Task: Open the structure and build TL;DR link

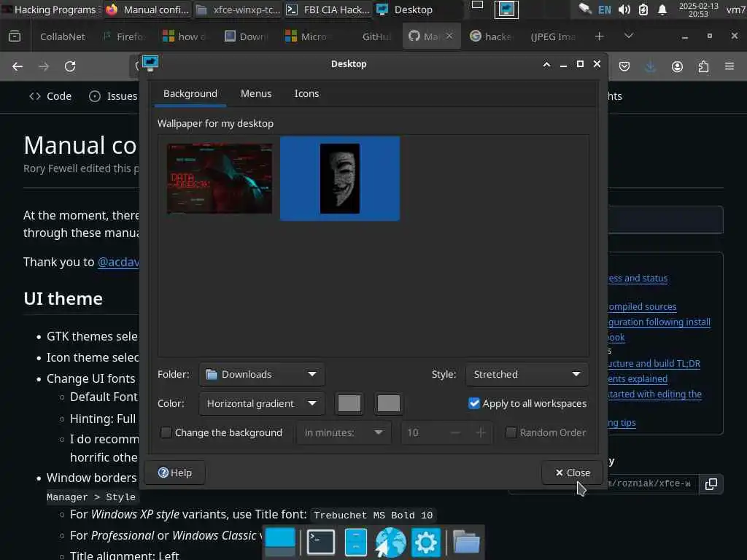Action: pos(654,363)
